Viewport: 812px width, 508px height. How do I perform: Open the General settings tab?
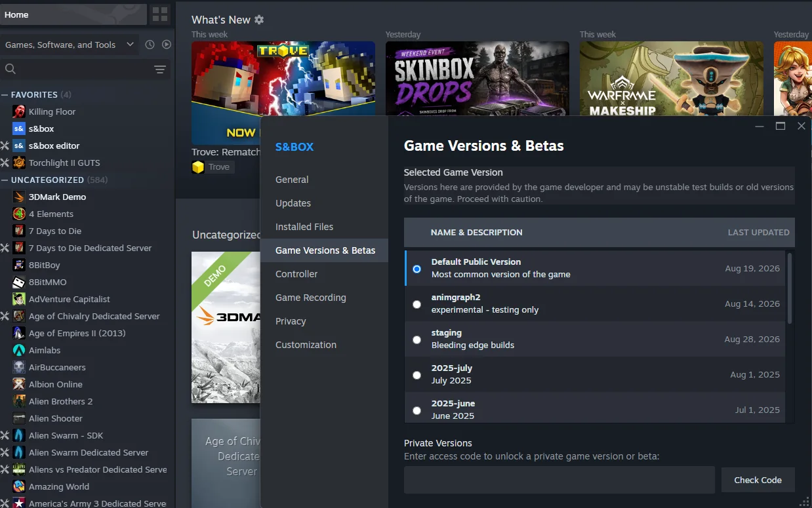click(x=292, y=180)
